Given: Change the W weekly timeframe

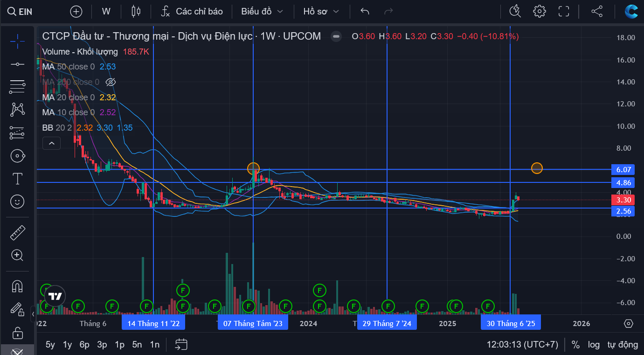Looking at the screenshot, I should point(106,12).
